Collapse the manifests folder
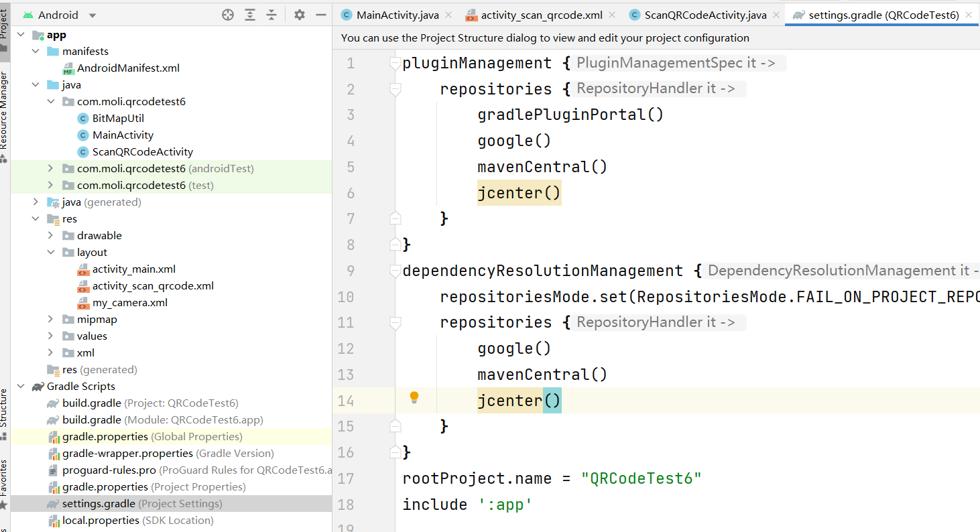Viewport: 980px width, 532px height. (36, 52)
